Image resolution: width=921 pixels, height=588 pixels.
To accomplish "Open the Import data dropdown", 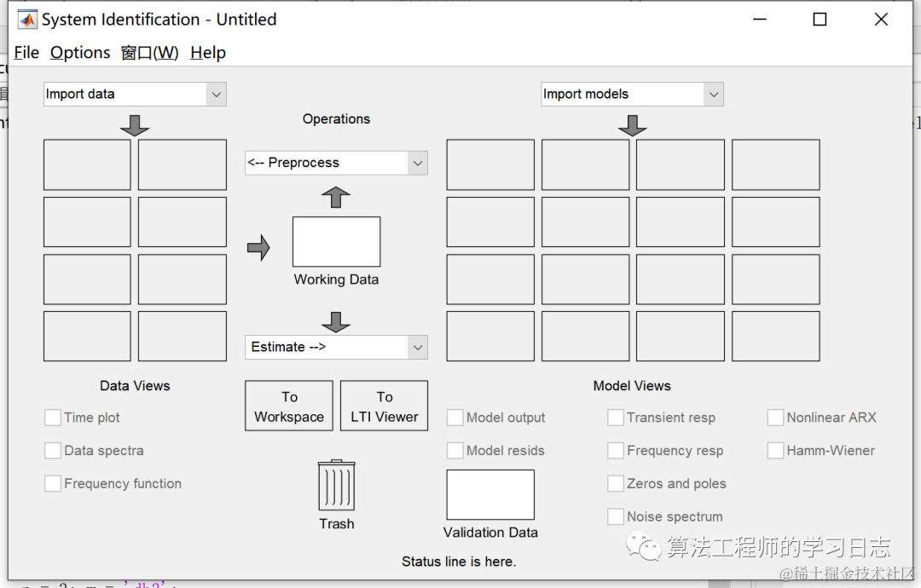I will tap(135, 95).
